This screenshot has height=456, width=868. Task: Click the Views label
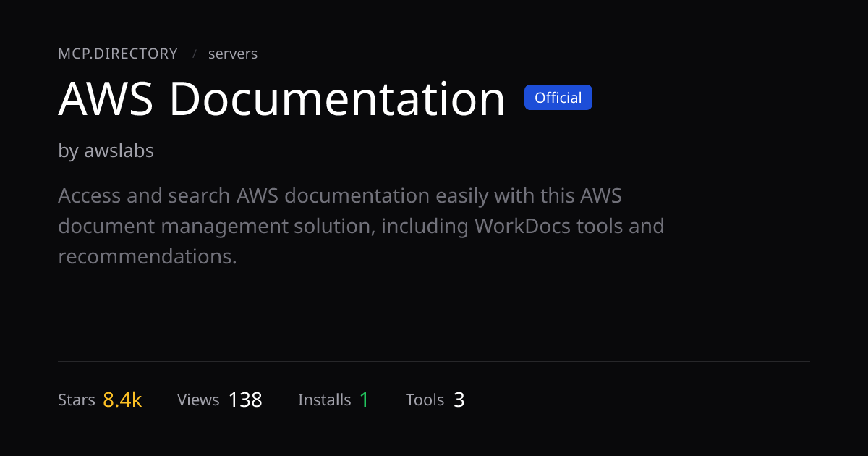[x=198, y=400]
